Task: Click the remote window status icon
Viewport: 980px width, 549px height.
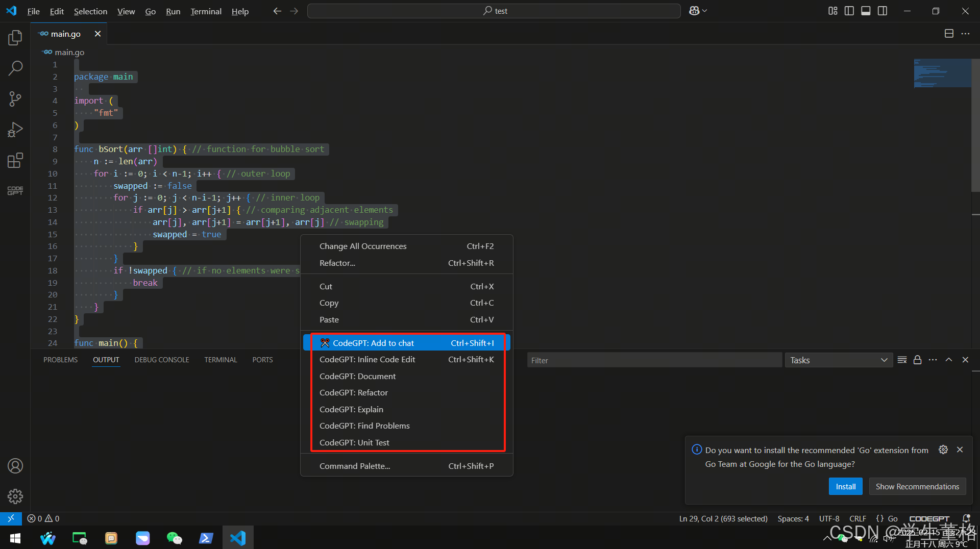Action: pos(11,518)
